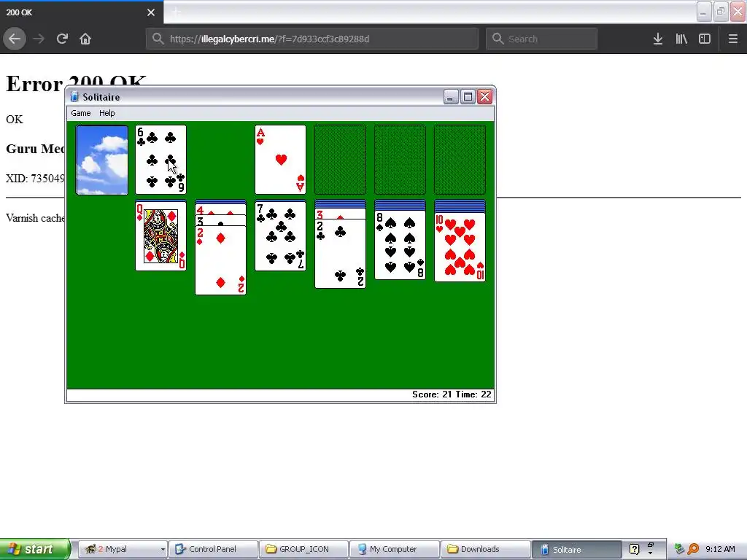
Task: Open the browser home page
Action: click(85, 39)
